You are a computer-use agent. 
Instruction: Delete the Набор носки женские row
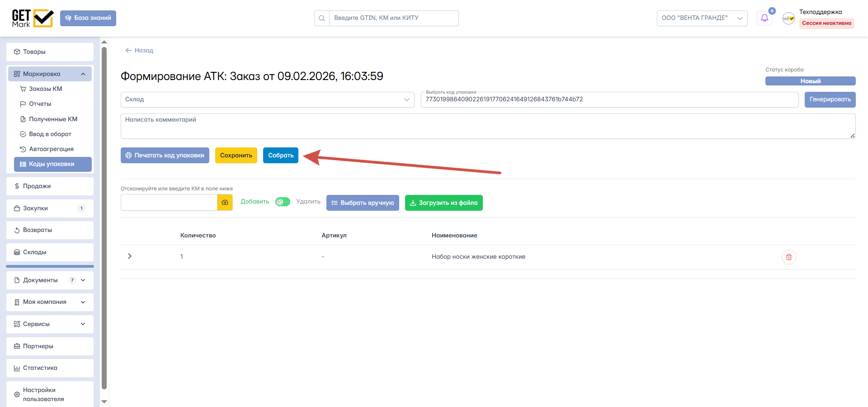click(x=789, y=257)
